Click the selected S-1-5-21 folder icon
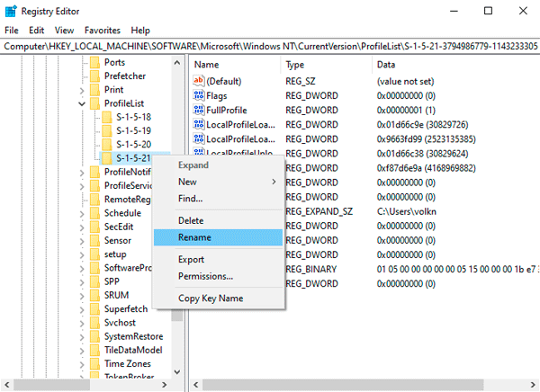 107,158
